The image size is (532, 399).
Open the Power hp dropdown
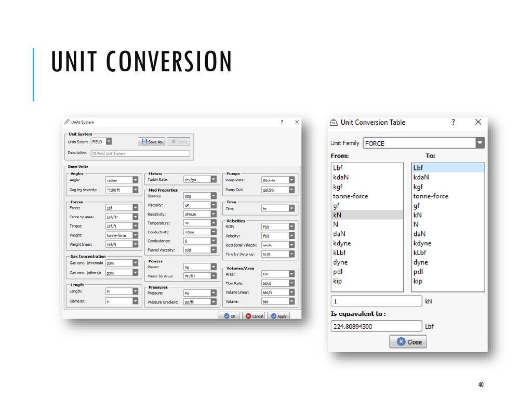coord(214,267)
